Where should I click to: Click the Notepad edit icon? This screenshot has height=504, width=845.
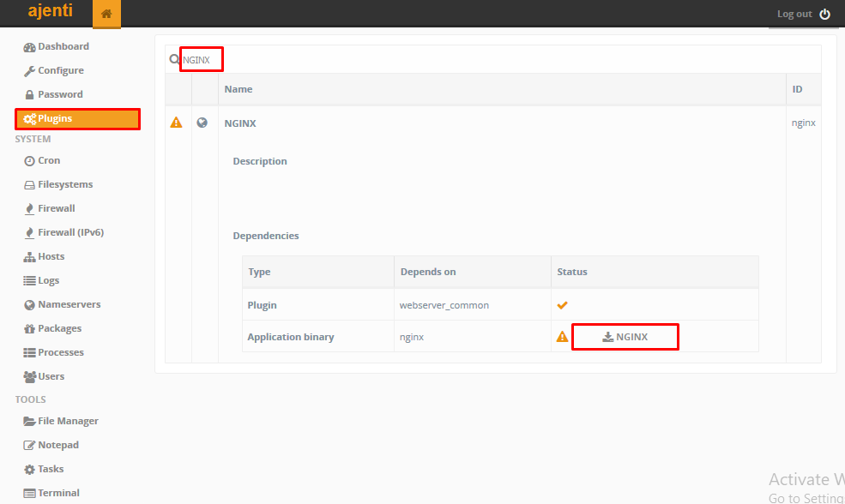29,446
